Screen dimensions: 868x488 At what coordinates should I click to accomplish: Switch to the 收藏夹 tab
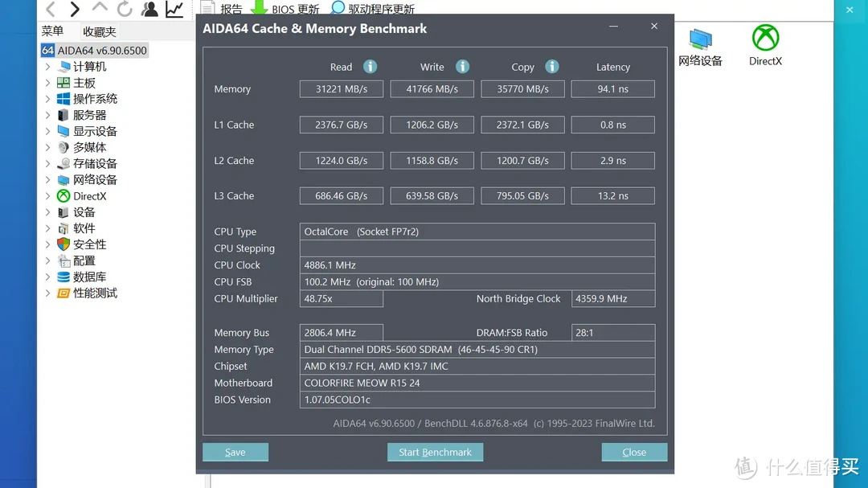tap(100, 31)
